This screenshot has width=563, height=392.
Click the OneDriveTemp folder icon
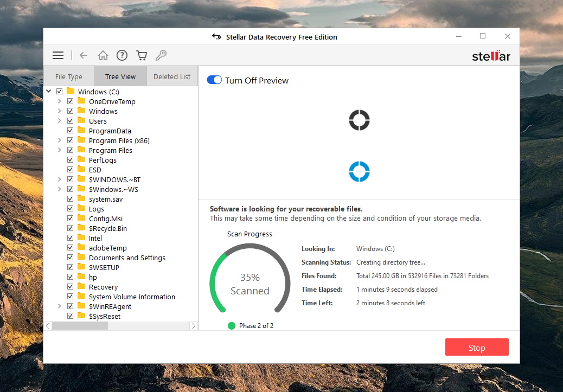point(81,101)
